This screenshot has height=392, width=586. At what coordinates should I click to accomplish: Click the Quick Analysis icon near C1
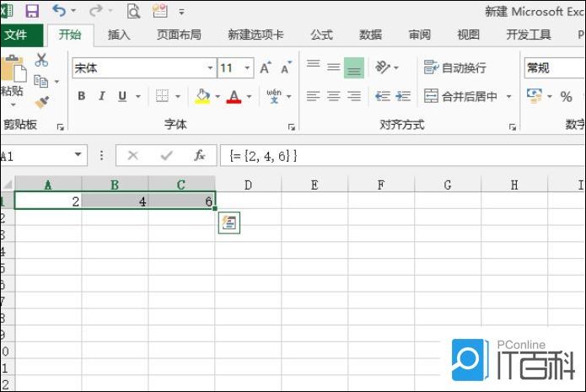pyautogui.click(x=229, y=223)
